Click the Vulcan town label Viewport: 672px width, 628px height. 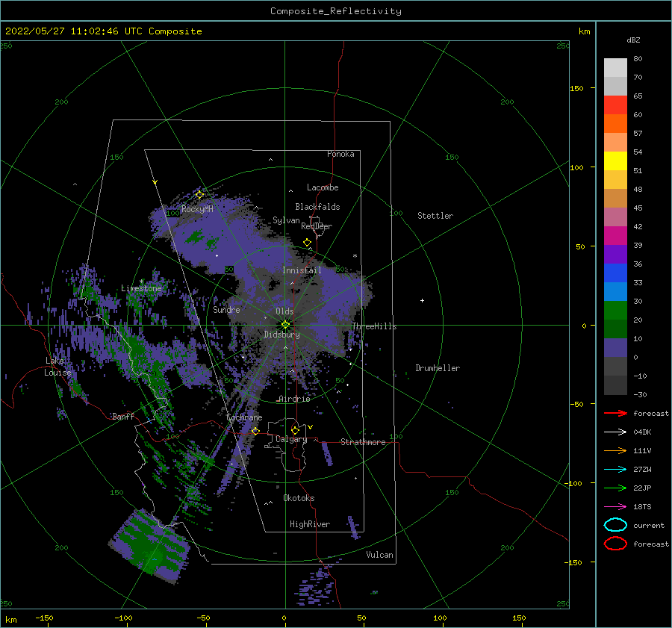pyautogui.click(x=379, y=555)
